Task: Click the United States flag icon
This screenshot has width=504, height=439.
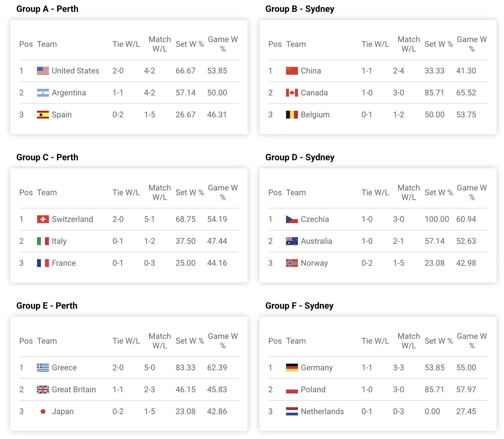Action: 43,71
